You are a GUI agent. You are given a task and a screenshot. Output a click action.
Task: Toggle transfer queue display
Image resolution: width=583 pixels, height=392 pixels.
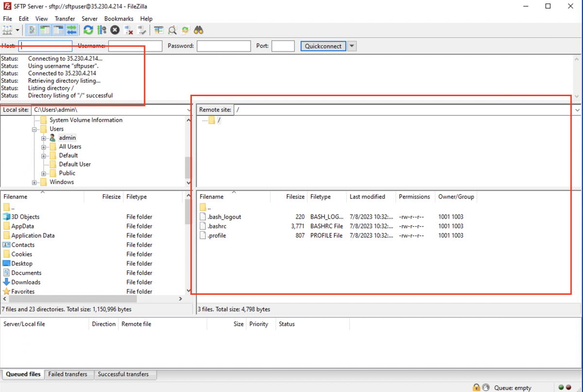[71, 30]
